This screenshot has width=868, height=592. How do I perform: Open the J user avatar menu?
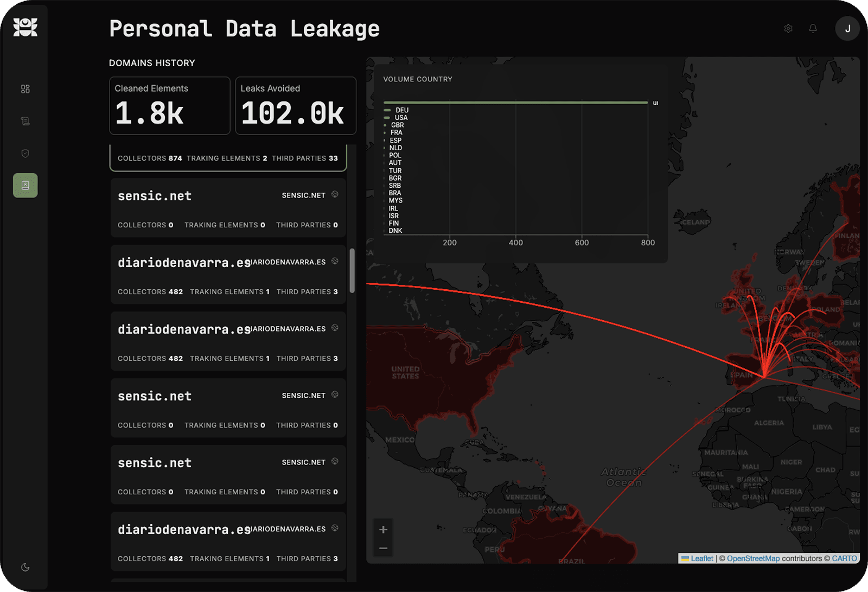(847, 28)
